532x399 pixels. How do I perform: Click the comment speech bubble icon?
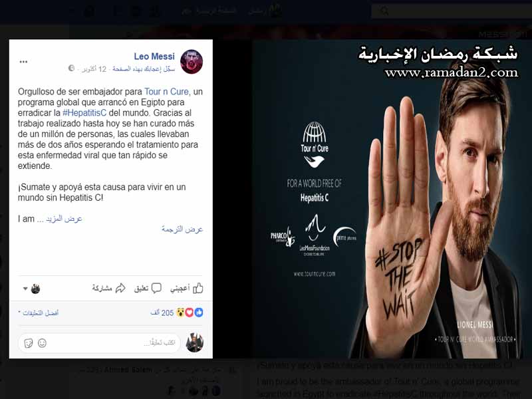[156, 288]
